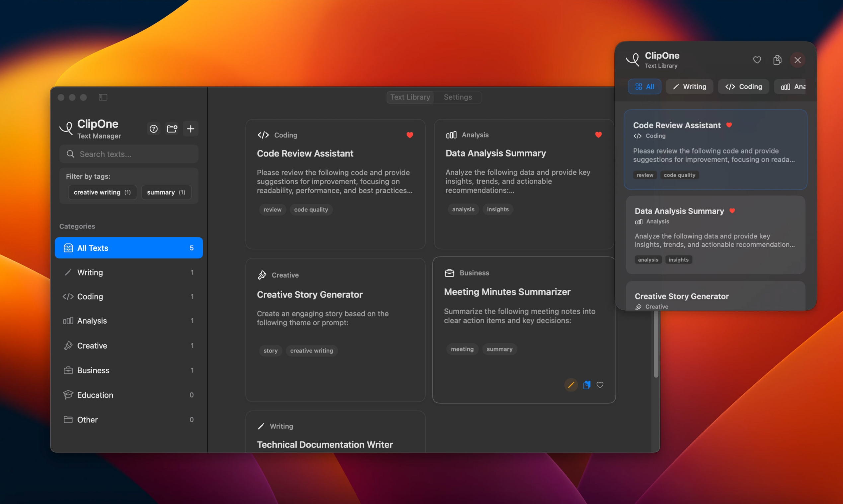The height and width of the screenshot is (504, 843).
Task: Unfavorite Data Analysis Summary heart in main window
Action: pos(598,135)
